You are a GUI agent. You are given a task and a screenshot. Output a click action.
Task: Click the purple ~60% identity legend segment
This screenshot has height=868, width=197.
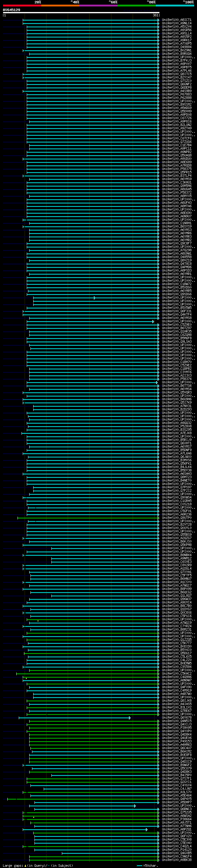click(x=99, y=6)
